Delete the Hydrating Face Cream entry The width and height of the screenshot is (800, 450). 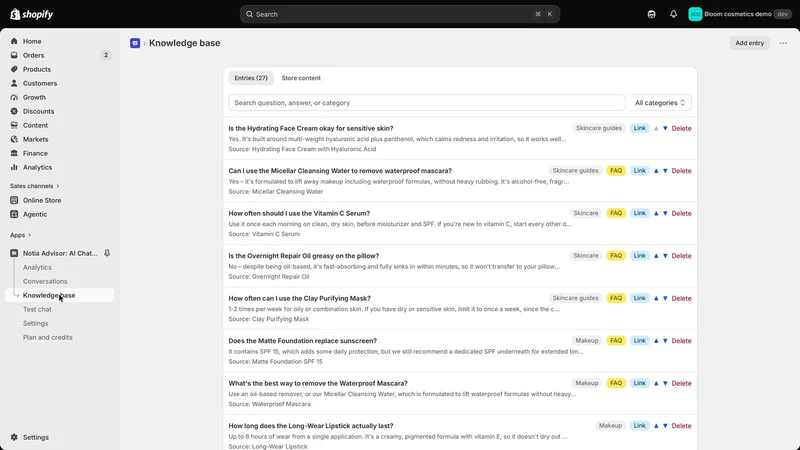coord(681,129)
